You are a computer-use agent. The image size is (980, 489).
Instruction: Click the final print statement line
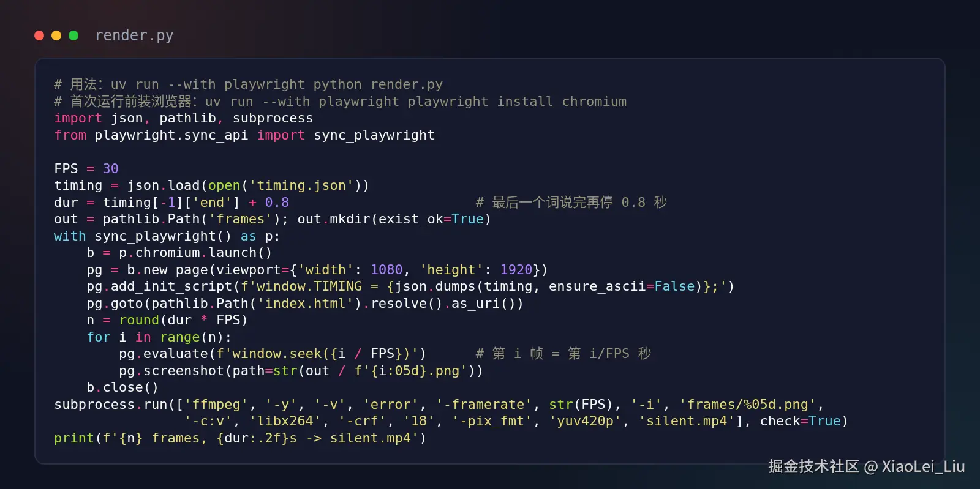239,438
